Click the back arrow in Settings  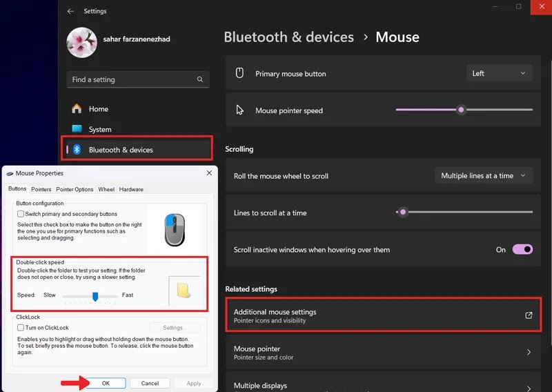click(70, 11)
